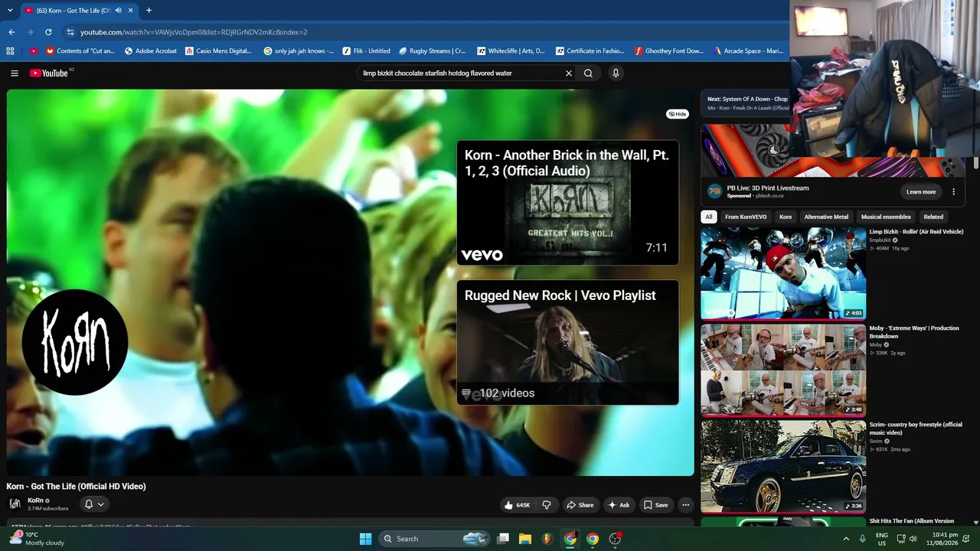Open the taskbar volume icon
980x551 pixels.
coord(913,539)
